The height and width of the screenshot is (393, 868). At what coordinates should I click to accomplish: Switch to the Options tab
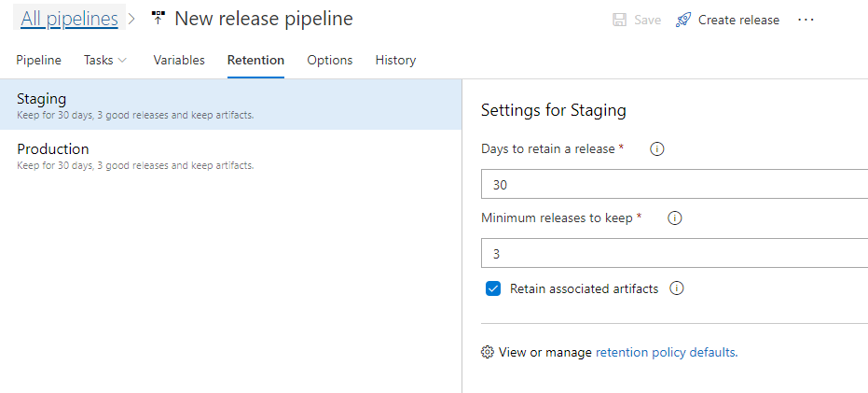click(x=330, y=60)
